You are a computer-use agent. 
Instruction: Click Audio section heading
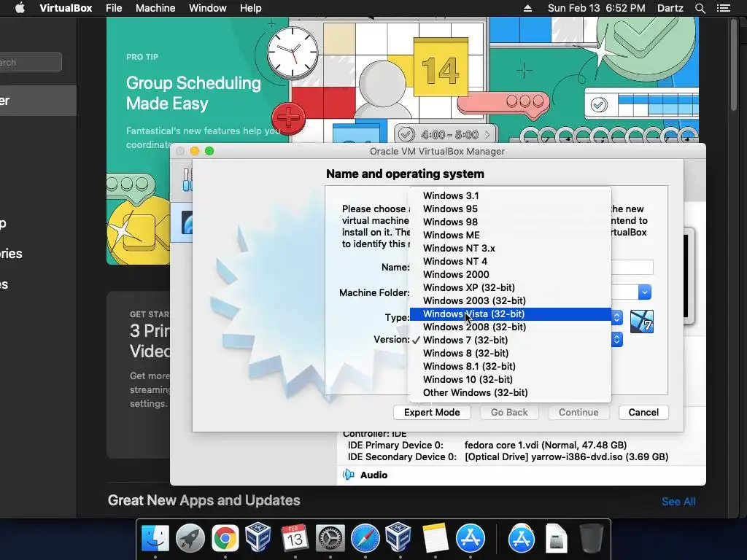374,475
